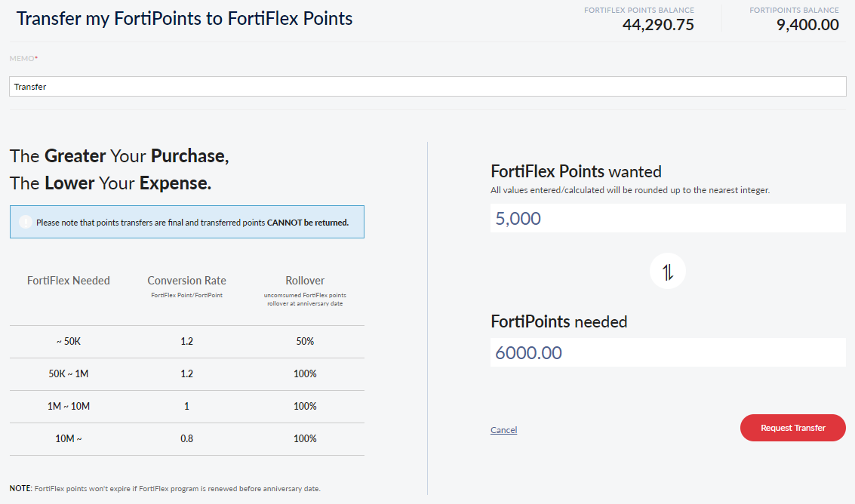Image resolution: width=855 pixels, height=504 pixels.
Task: Click the FortiFlex Needed column header
Action: click(x=69, y=281)
